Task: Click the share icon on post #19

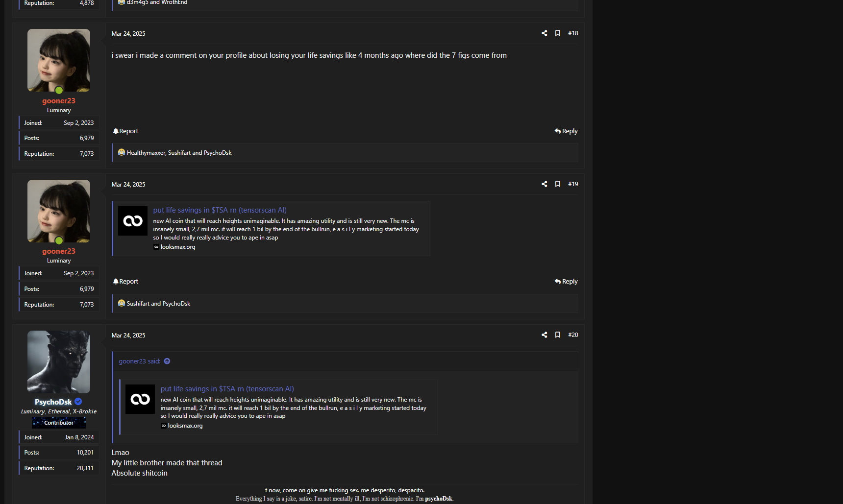Action: point(544,184)
